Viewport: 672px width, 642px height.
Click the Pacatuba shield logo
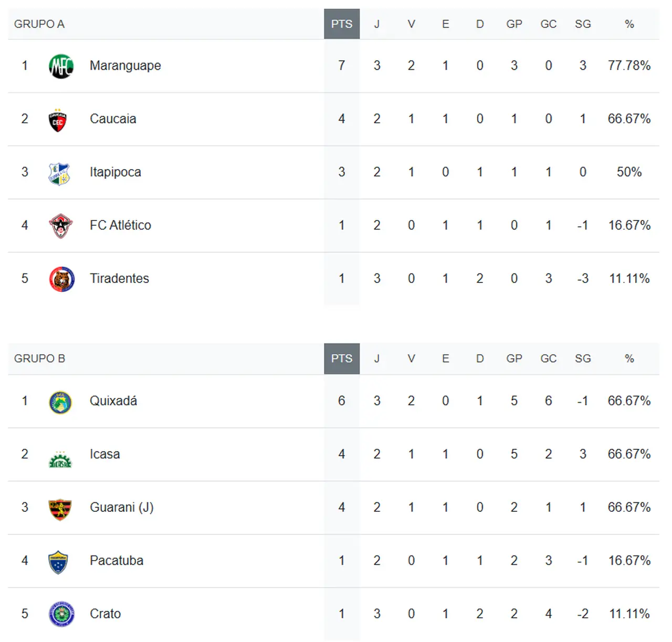58,562
